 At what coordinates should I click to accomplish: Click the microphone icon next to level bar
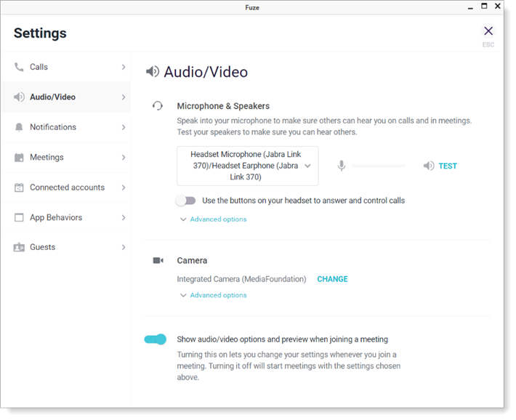pos(342,166)
